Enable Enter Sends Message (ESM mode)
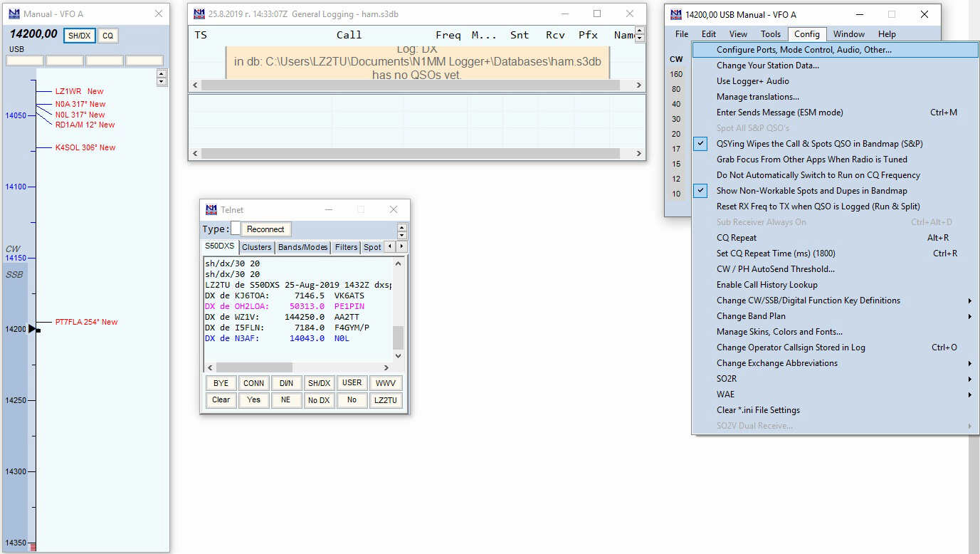Viewport: 980px width, 554px height. [x=779, y=113]
